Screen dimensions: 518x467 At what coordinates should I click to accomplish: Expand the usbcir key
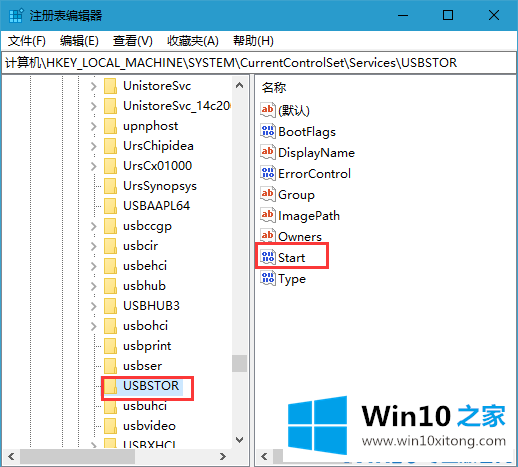pyautogui.click(x=94, y=246)
